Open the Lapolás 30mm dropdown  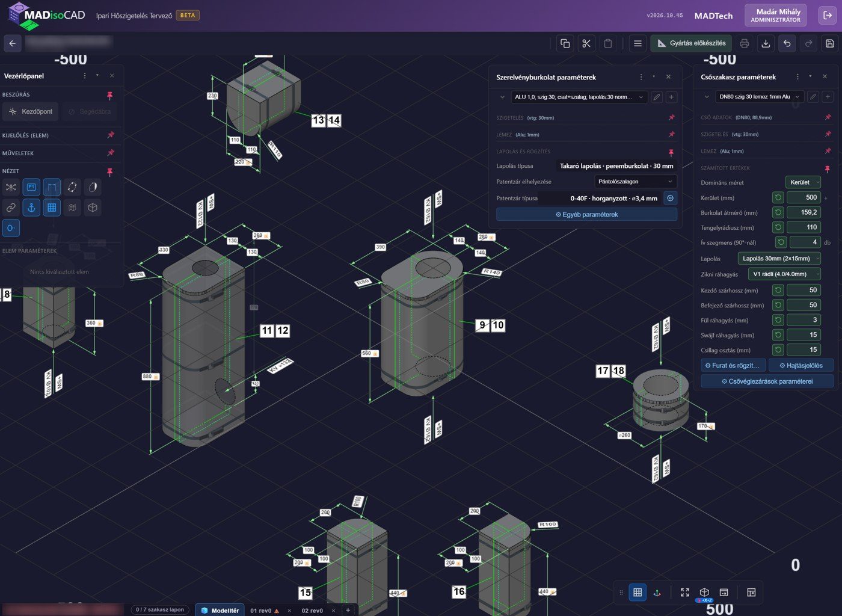(779, 259)
